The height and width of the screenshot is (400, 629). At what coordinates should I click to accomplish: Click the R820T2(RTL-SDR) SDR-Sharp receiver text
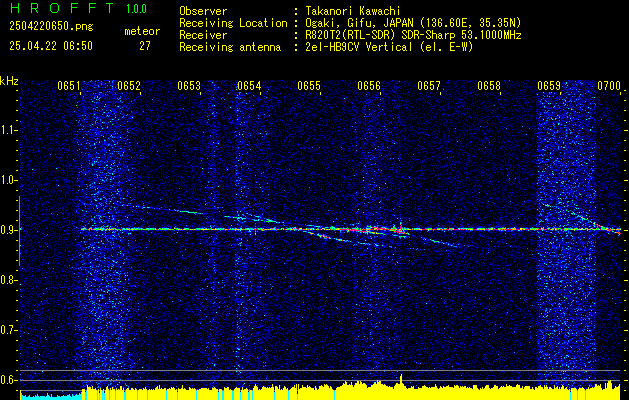[x=413, y=35]
